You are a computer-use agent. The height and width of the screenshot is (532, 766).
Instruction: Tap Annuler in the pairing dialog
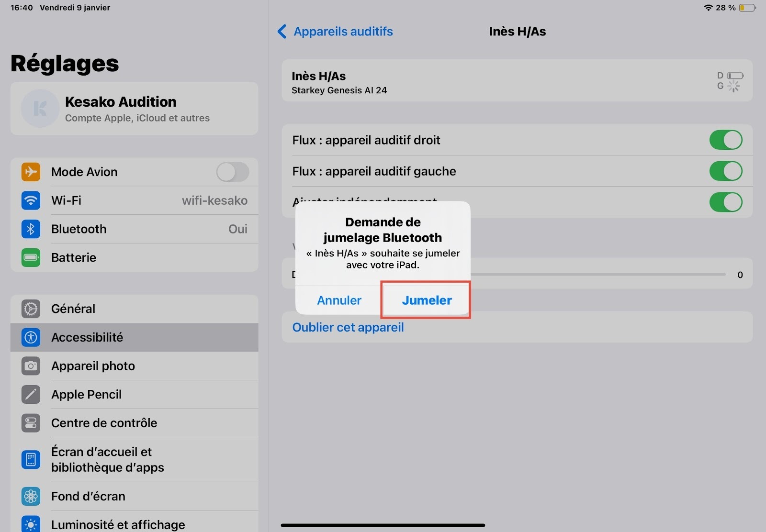point(339,300)
